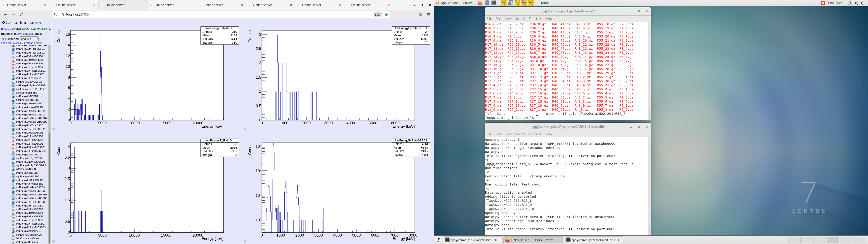The height and width of the screenshot is (244, 868).
Task: Click the xyMultiplicityDSSD2 histogram icon
Action: point(14,93)
